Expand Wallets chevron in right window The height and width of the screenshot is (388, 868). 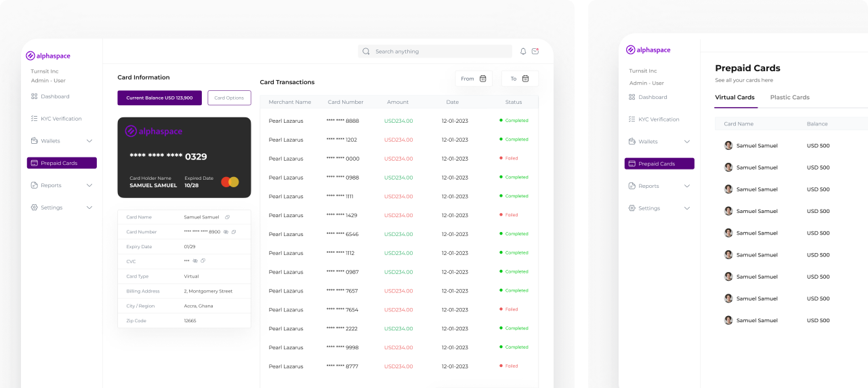pyautogui.click(x=687, y=142)
